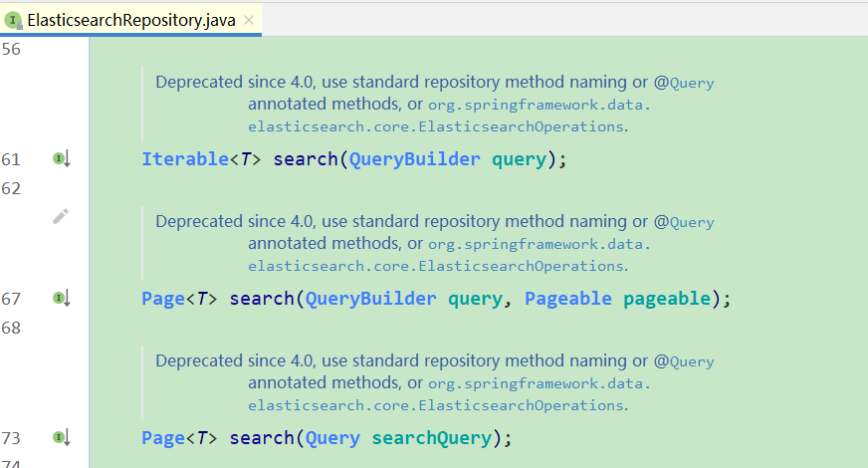868x468 pixels.
Task: Click line number 56 in the gutter
Action: click(x=11, y=50)
